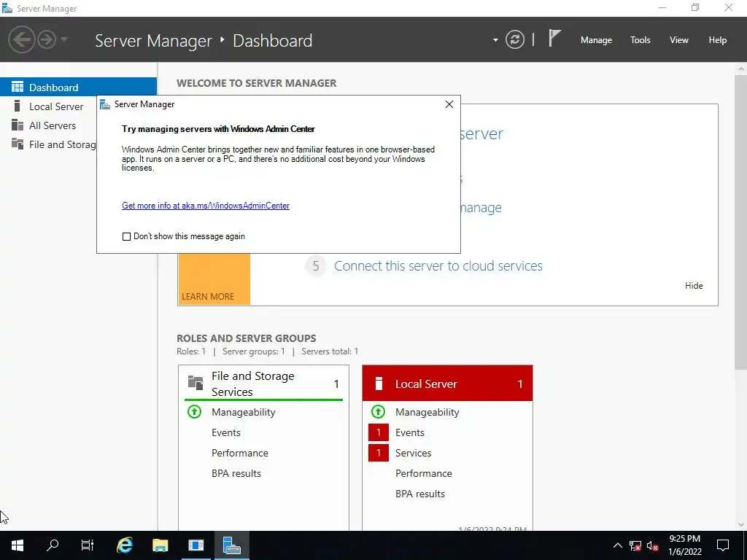This screenshot has width=747, height=560.
Task: Close the Windows Admin Center popup
Action: click(x=449, y=104)
